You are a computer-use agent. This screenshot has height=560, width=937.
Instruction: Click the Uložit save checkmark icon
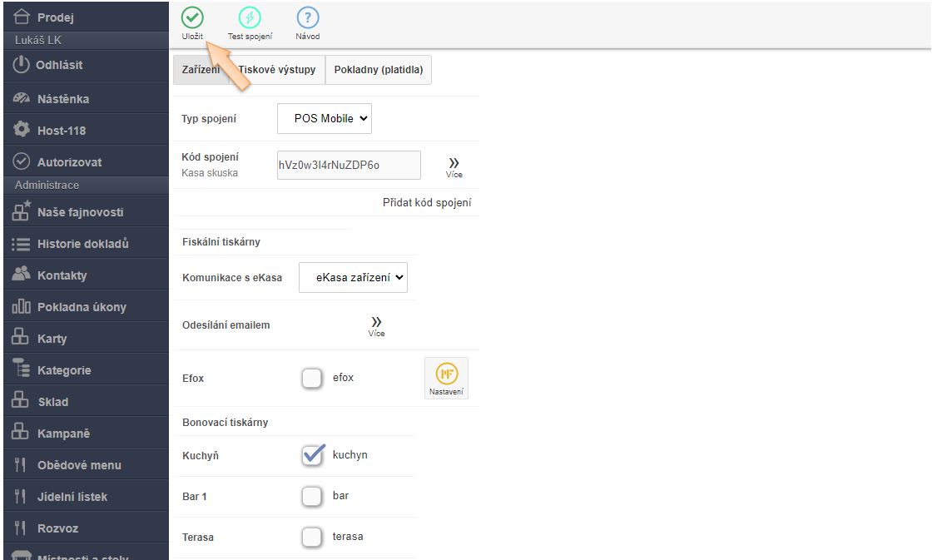(192, 18)
